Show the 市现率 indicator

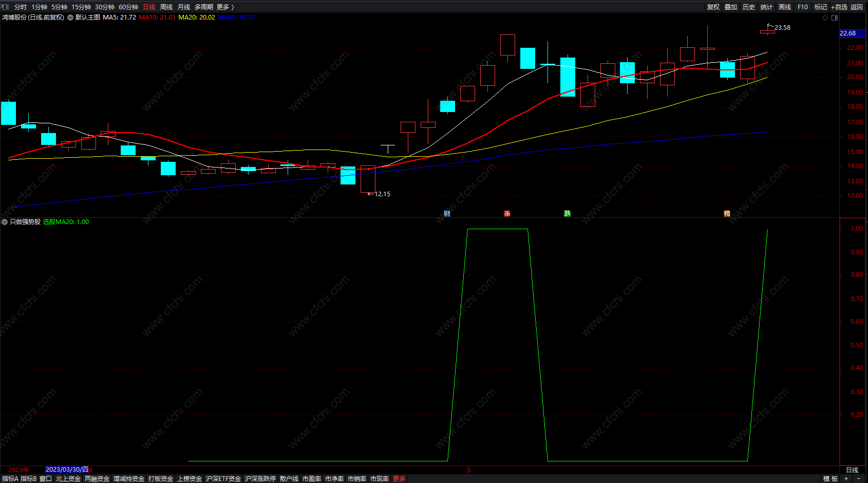pyautogui.click(x=380, y=479)
